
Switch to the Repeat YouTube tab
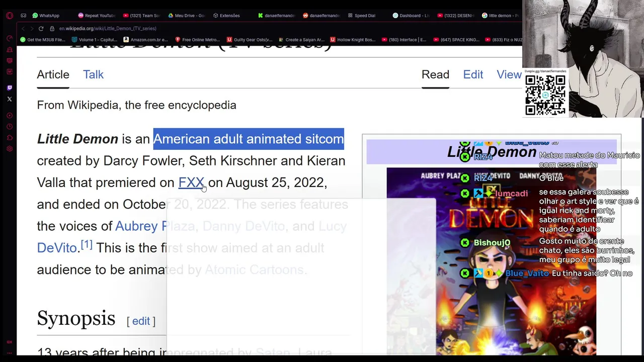pos(97,16)
